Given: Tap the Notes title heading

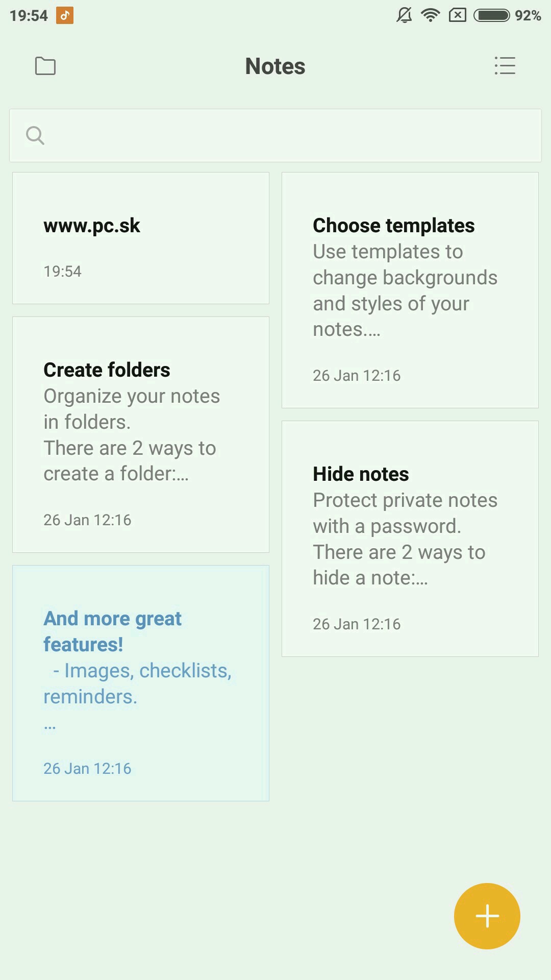Looking at the screenshot, I should coord(275,66).
